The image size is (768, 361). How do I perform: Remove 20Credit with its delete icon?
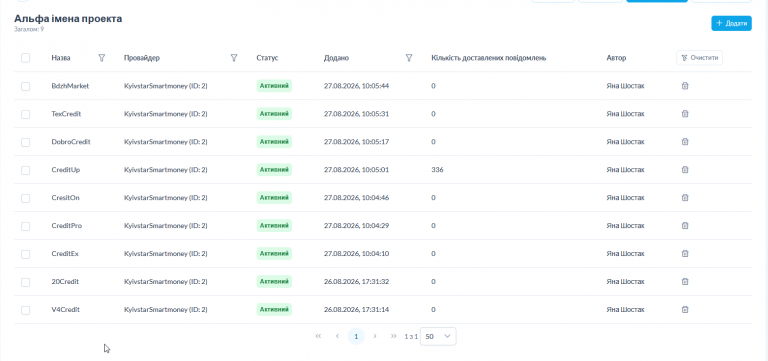coord(685,281)
